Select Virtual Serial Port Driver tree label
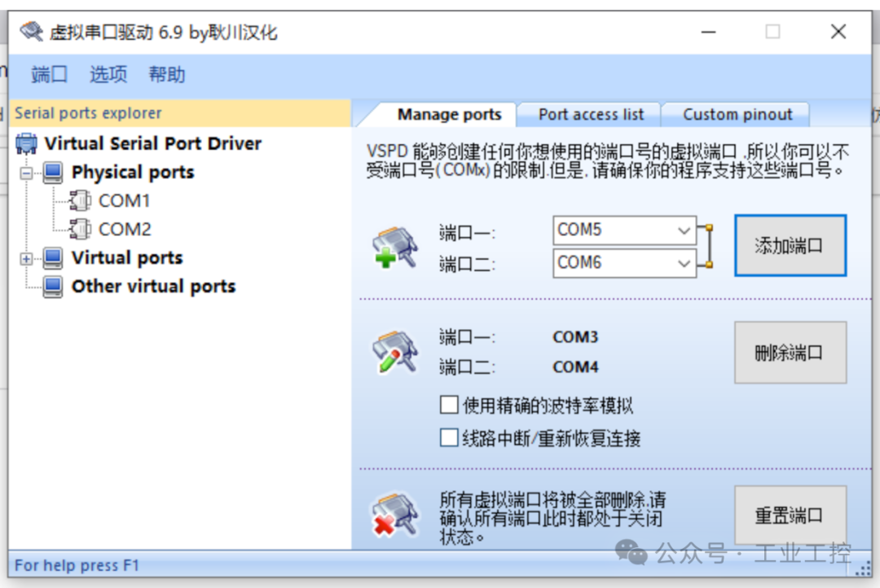The width and height of the screenshot is (880, 588). click(x=152, y=143)
